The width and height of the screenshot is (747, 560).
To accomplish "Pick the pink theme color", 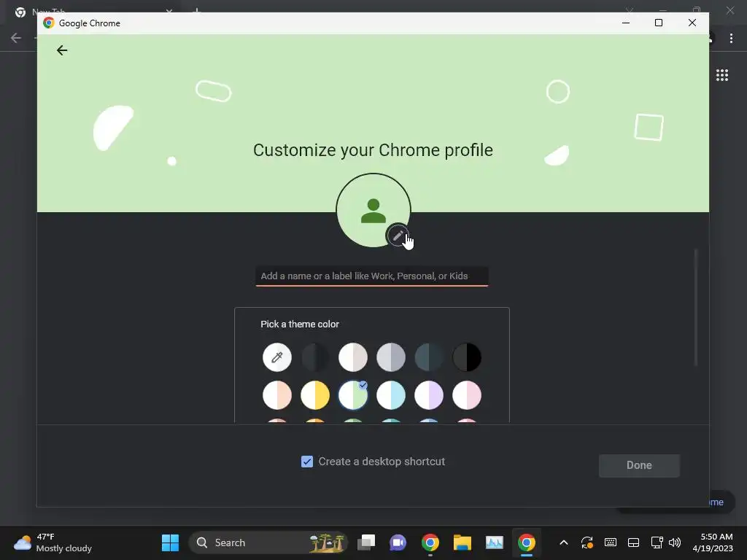I will pos(467,395).
